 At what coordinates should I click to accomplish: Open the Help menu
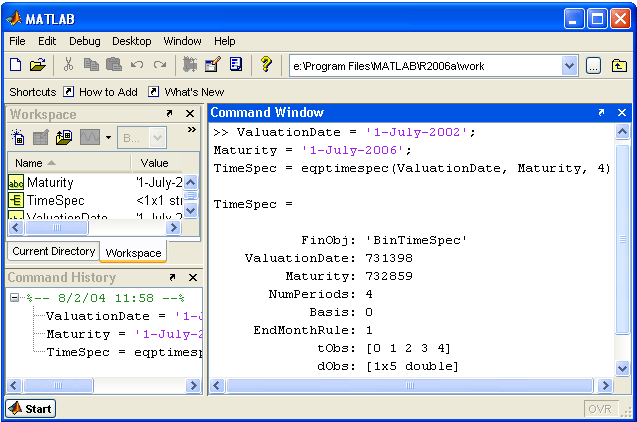tap(225, 41)
